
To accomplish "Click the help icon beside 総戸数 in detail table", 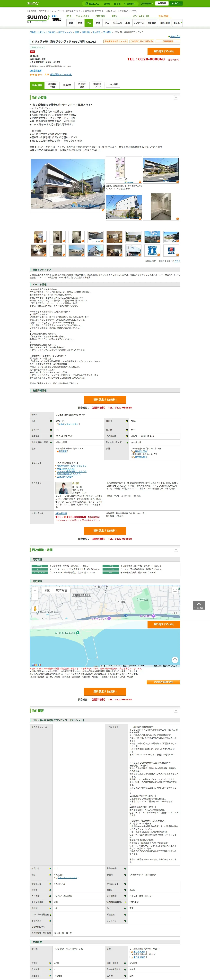I will click(x=127, y=430).
